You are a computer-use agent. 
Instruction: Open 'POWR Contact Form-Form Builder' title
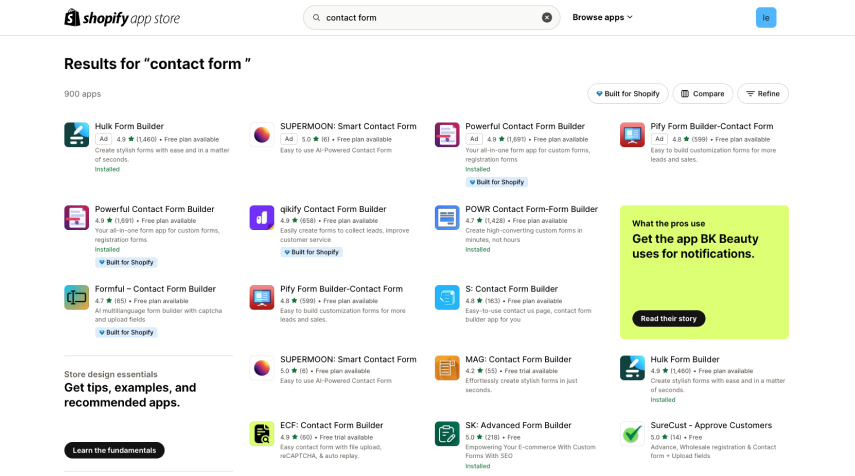pyautogui.click(x=532, y=209)
